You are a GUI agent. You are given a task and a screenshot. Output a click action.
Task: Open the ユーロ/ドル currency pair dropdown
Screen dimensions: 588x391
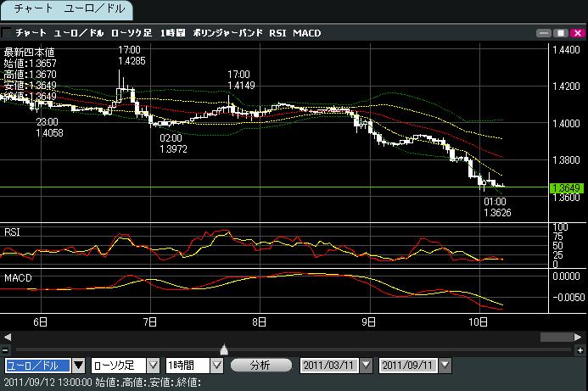[79, 366]
